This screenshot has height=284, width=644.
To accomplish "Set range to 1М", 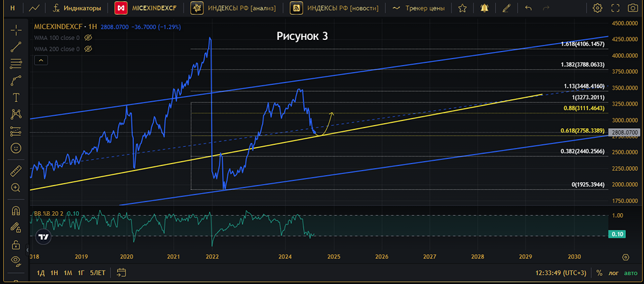I will [x=68, y=272].
